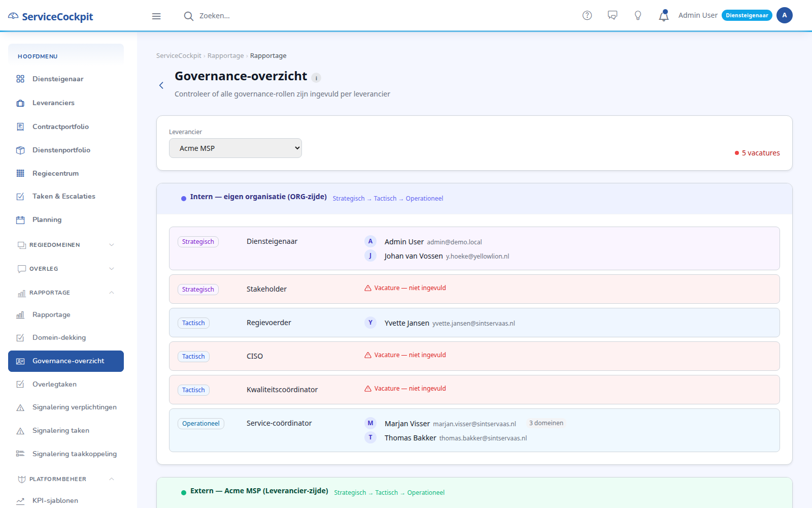Click the lightbulb tips icon
812x508 pixels.
coord(638,15)
